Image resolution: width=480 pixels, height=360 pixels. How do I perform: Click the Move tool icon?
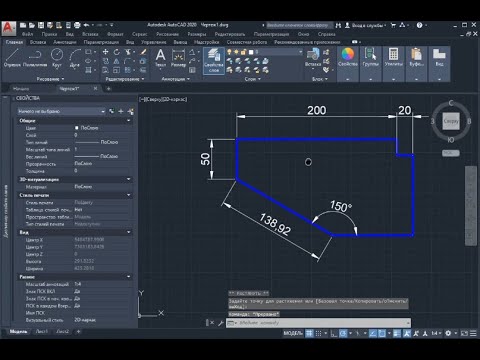(x=105, y=52)
